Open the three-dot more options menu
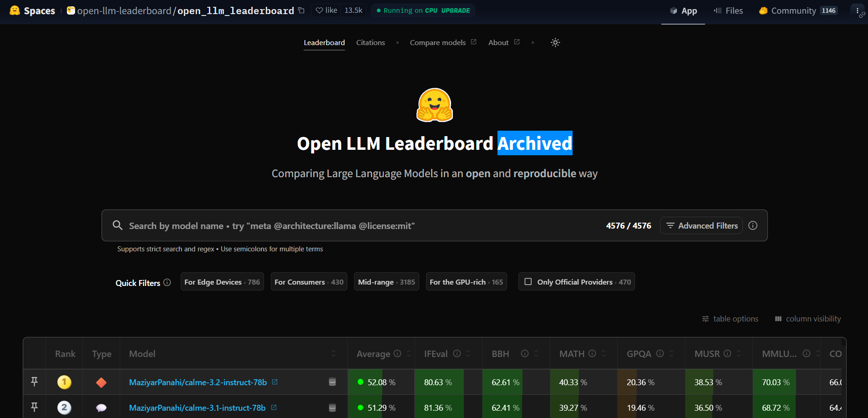868x418 pixels. (x=858, y=10)
